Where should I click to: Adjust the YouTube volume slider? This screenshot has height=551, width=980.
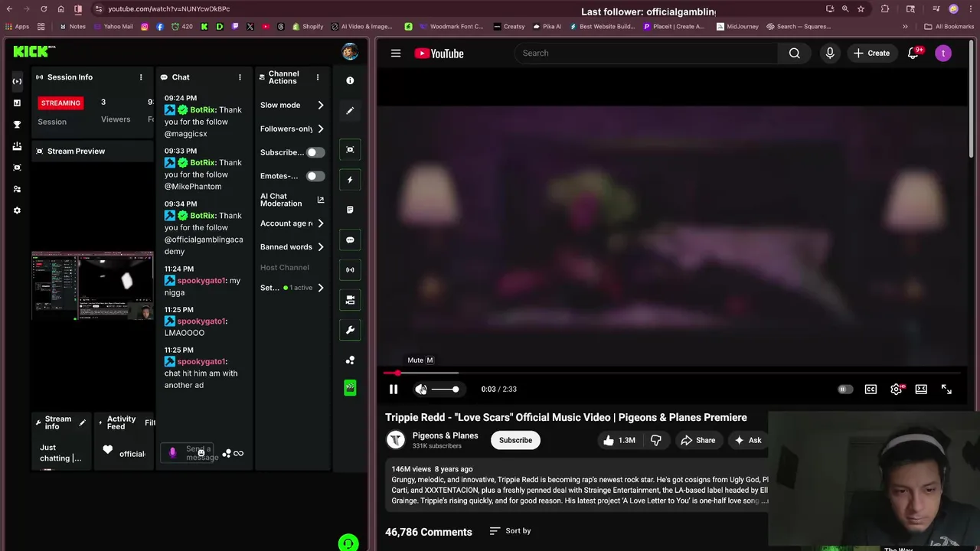pyautogui.click(x=445, y=390)
